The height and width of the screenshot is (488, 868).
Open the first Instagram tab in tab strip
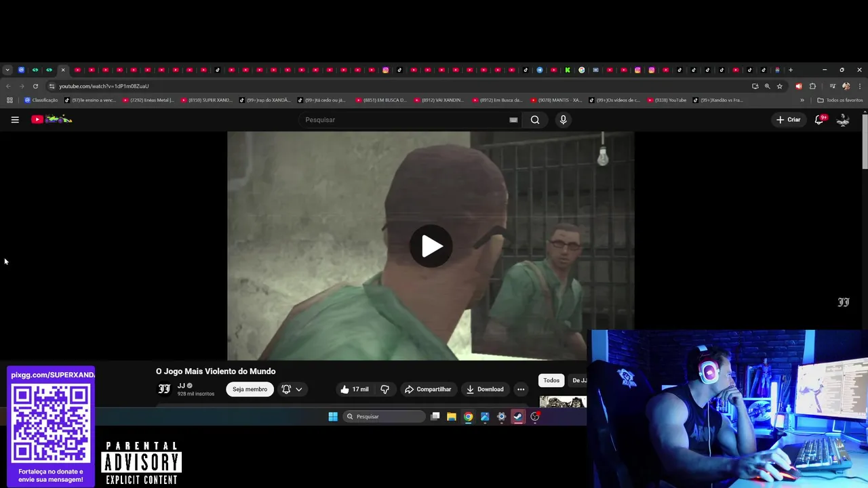point(386,70)
